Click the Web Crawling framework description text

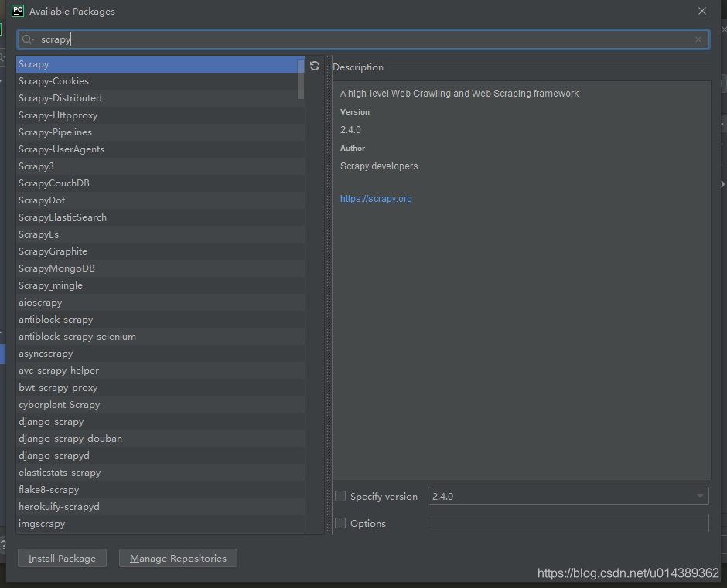pos(459,93)
